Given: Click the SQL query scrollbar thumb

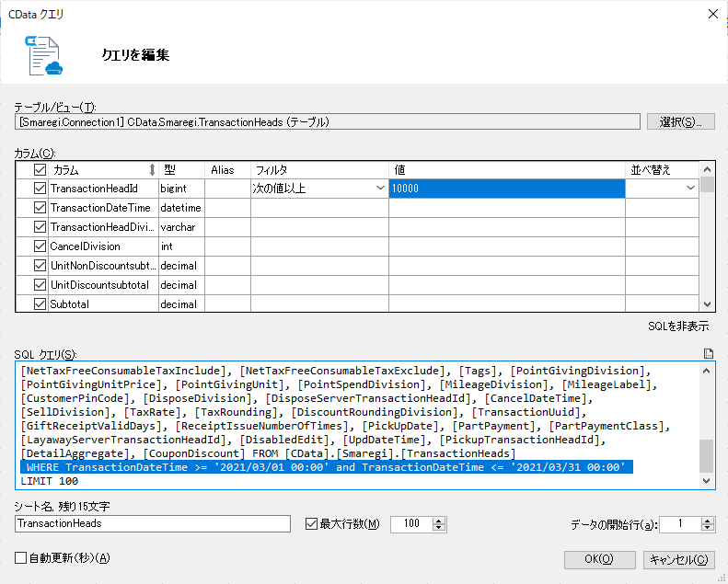Looking at the screenshot, I should coord(706,455).
